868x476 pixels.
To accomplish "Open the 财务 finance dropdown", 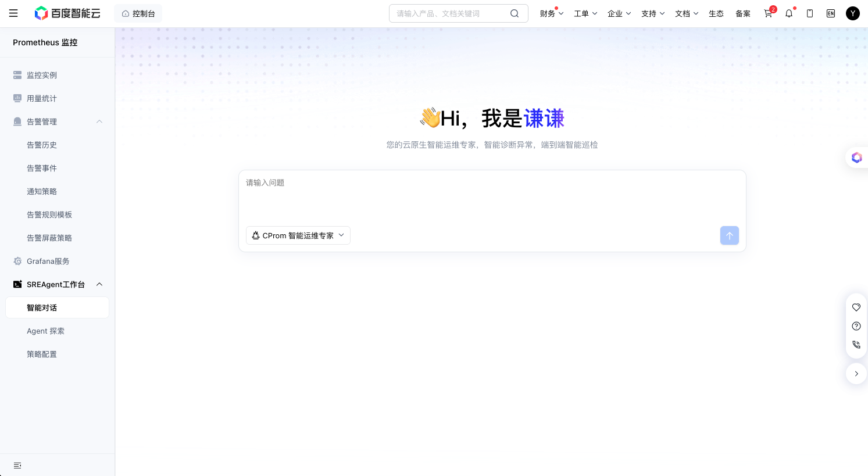I will [x=552, y=13].
